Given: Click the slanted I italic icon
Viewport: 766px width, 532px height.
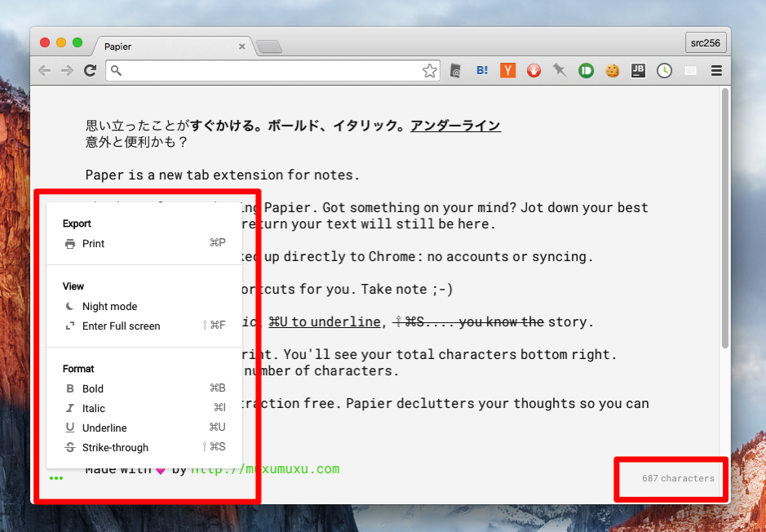Looking at the screenshot, I should point(70,409).
